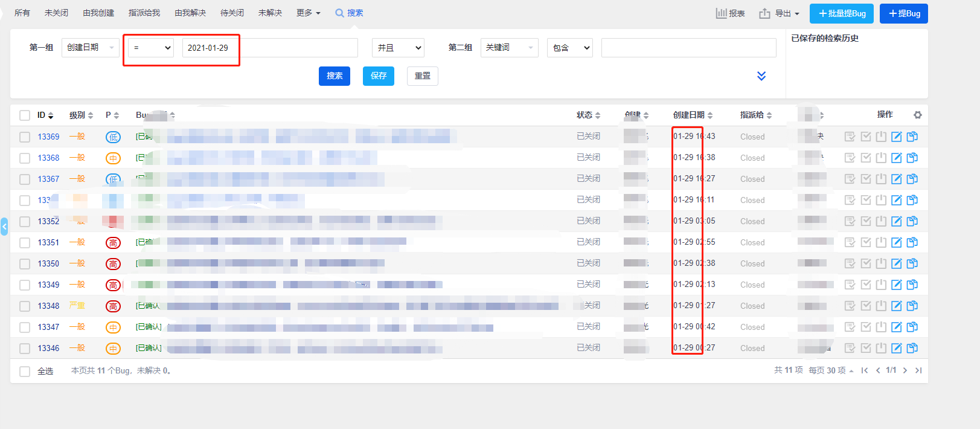Open bug ID 13351 link
Viewport: 980px width, 429px height.
(x=48, y=242)
